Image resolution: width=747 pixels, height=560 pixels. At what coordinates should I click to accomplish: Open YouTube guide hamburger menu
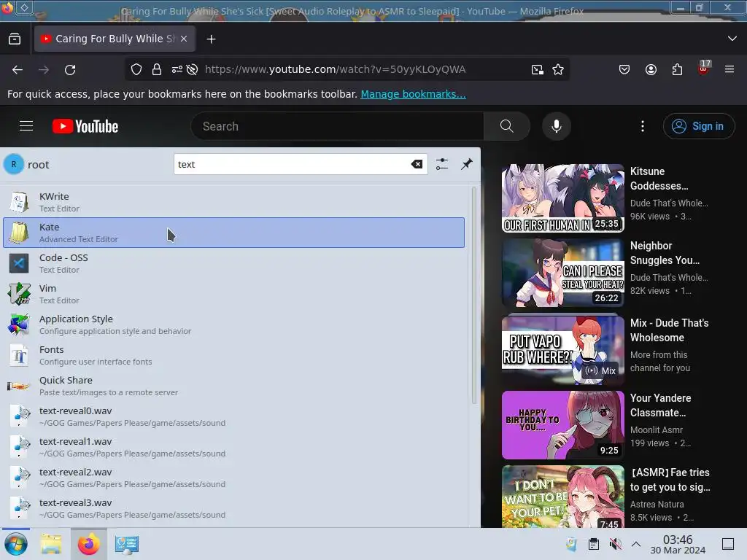click(x=26, y=126)
